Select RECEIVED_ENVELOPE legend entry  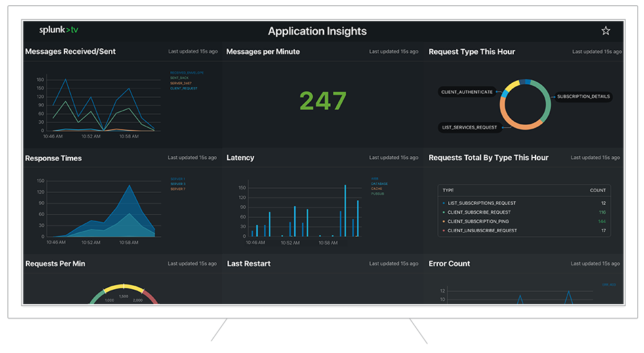[x=187, y=73]
